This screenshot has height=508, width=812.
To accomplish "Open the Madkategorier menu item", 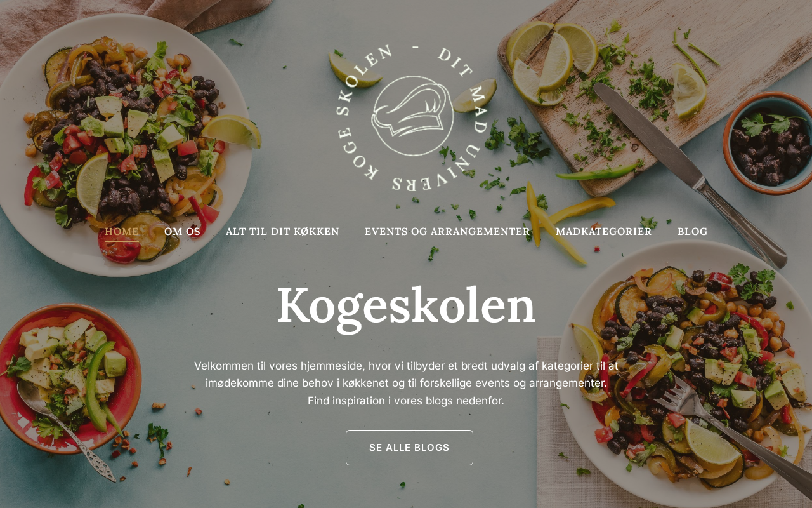I will [x=603, y=232].
